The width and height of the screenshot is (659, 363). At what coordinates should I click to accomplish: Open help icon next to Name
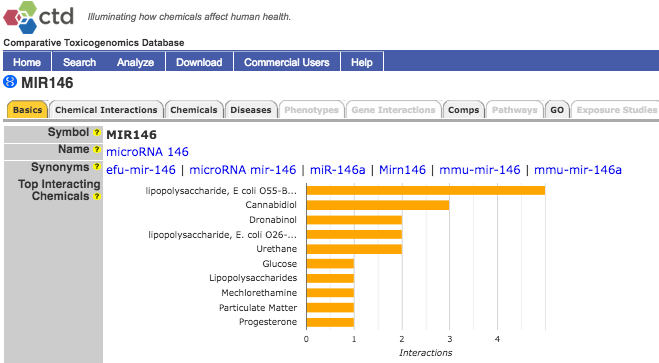coord(97,150)
